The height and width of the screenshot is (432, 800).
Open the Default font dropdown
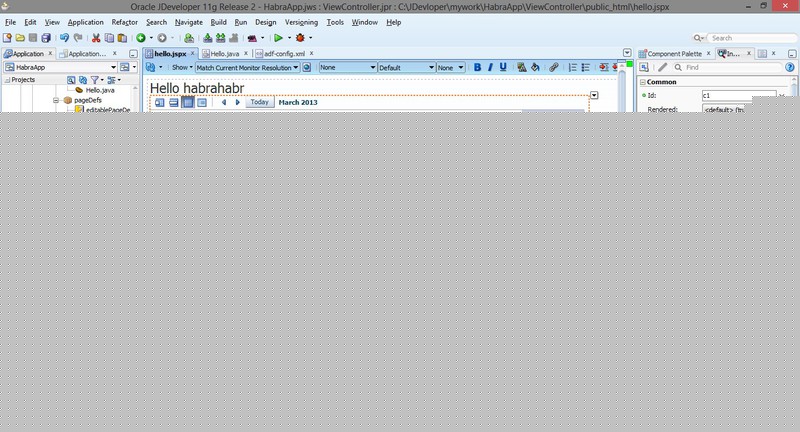(407, 67)
